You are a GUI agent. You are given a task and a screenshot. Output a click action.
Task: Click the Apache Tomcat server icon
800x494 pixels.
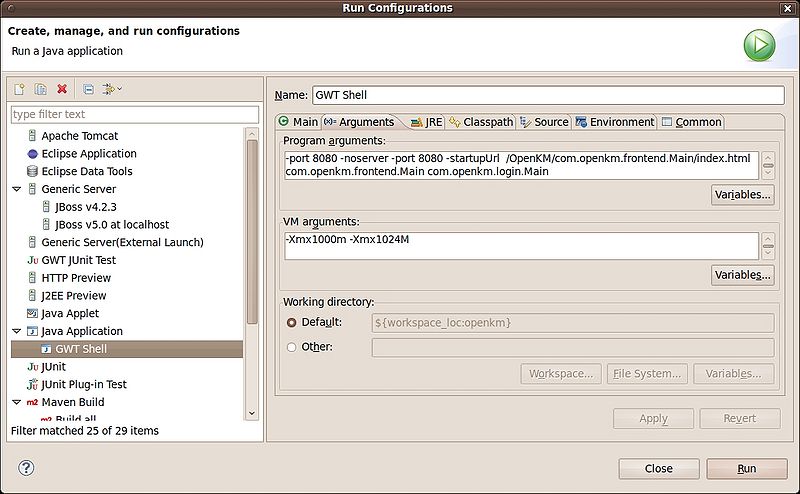pos(32,136)
